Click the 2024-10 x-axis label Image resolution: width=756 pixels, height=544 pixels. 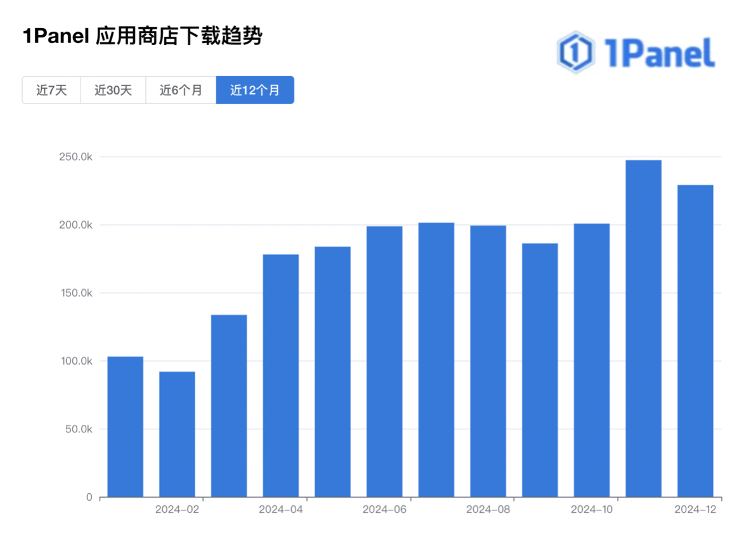point(592,509)
